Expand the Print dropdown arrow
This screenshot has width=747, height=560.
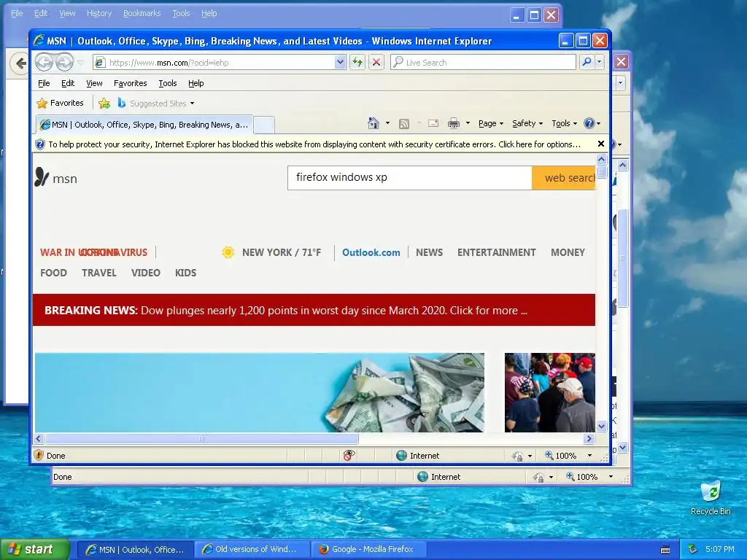click(468, 123)
